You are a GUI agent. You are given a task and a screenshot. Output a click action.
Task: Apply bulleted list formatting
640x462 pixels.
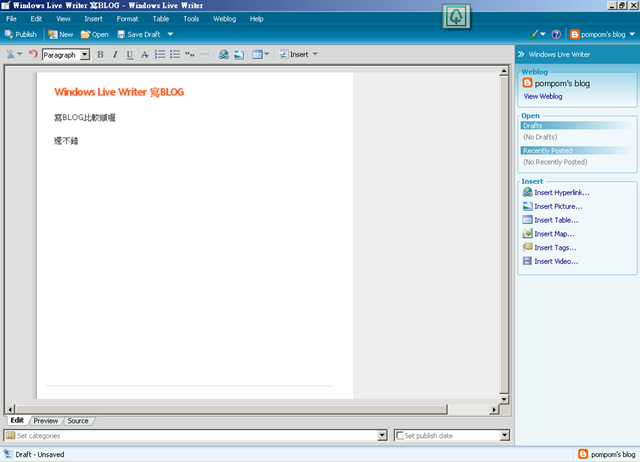point(175,54)
